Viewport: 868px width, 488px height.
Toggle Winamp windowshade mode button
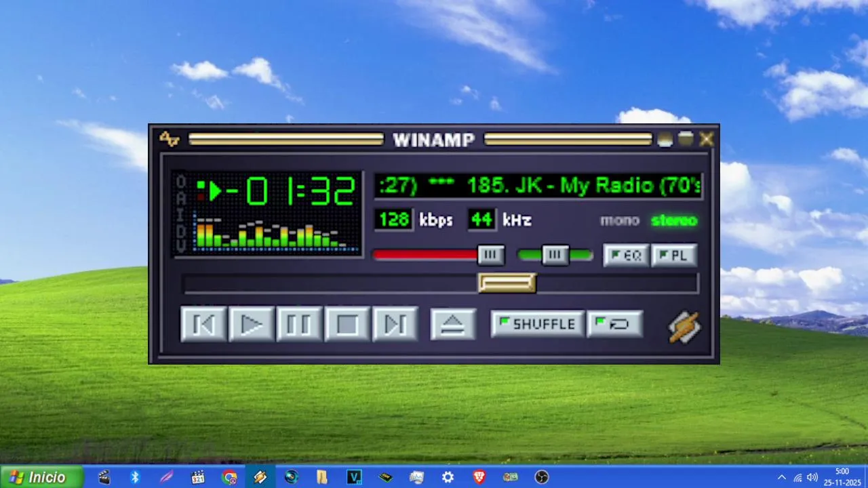point(686,139)
